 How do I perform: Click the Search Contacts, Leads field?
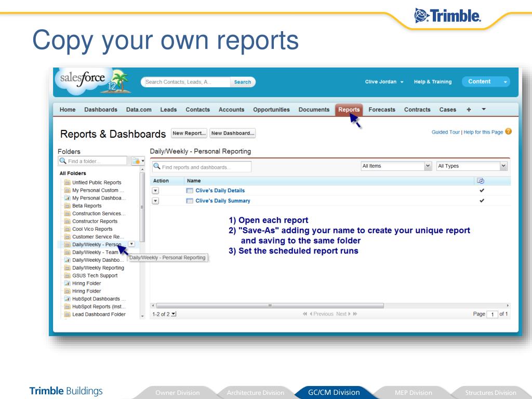pos(187,82)
